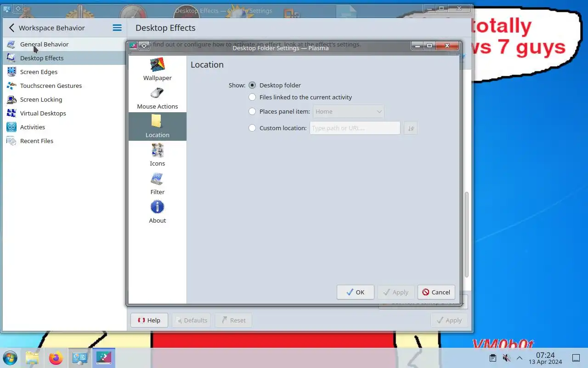Go back from Workspace Behavior

(12, 28)
